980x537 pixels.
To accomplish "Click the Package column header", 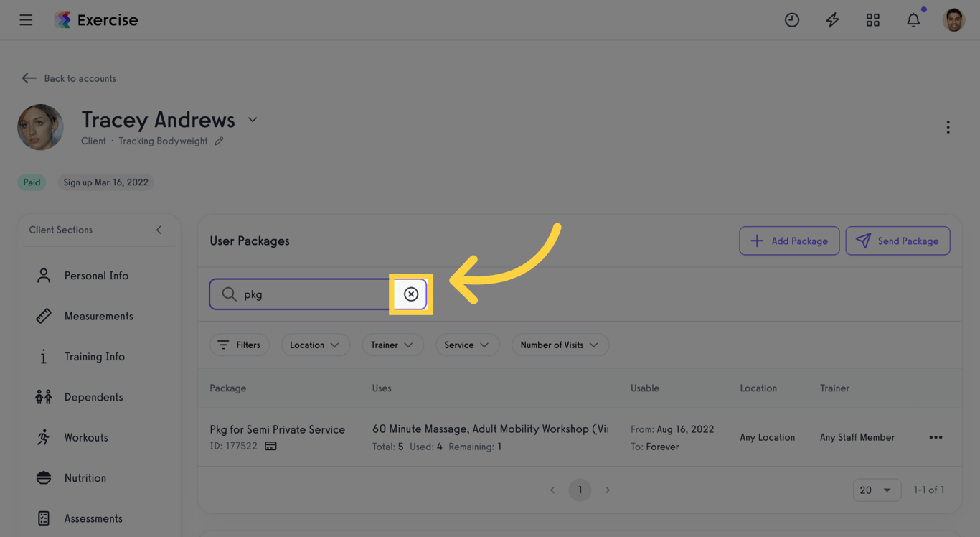I will (228, 388).
